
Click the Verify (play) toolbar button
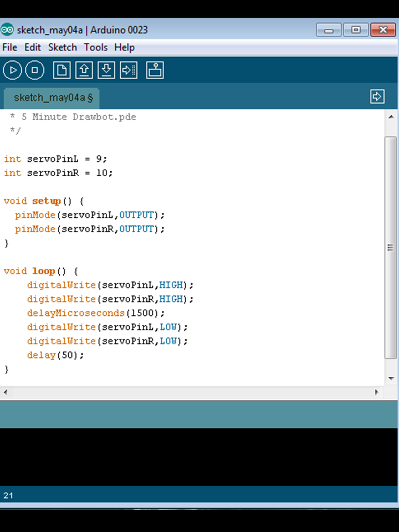tap(13, 70)
